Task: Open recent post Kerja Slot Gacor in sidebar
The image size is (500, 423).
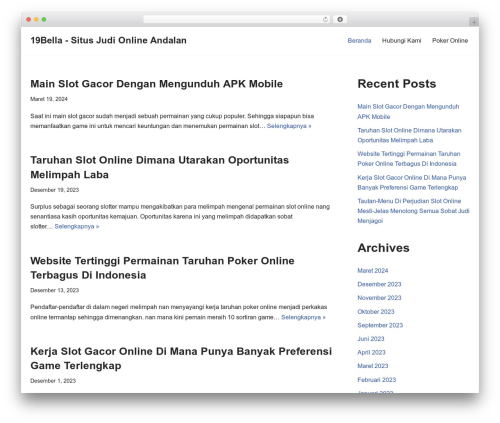Action: pos(412,182)
